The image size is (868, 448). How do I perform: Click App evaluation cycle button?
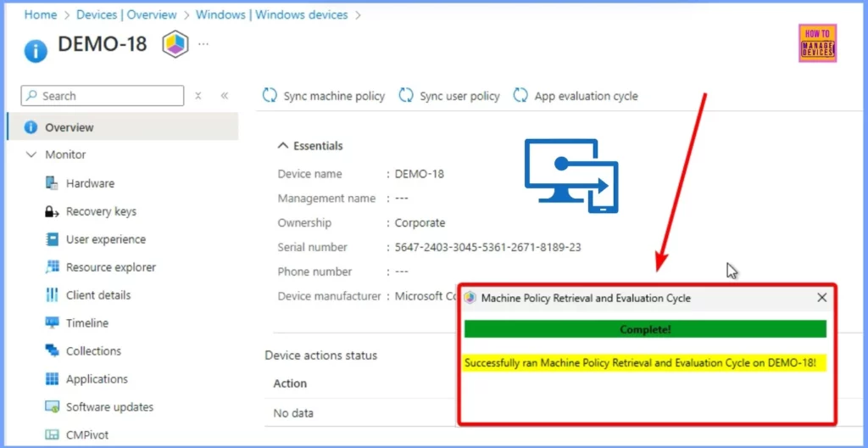[x=576, y=96]
